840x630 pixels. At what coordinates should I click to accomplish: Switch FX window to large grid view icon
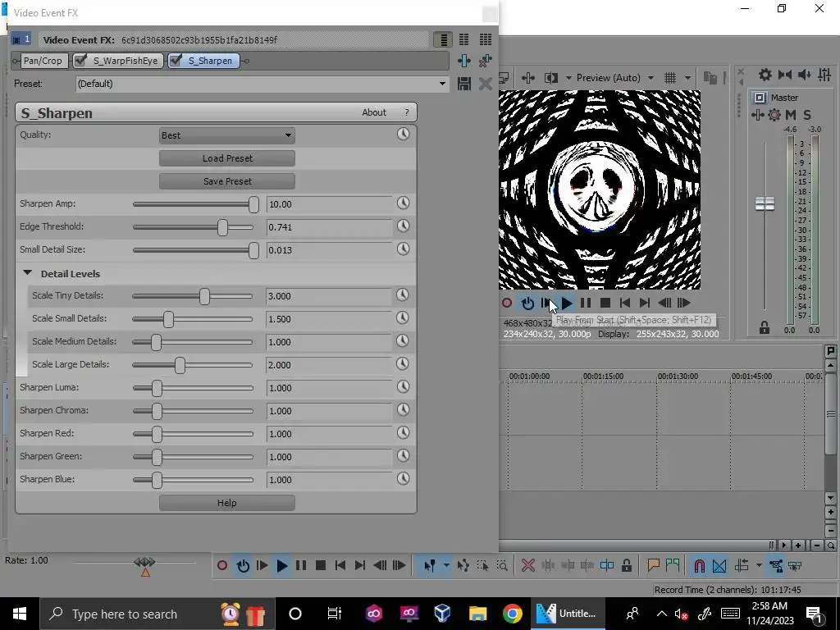[486, 39]
